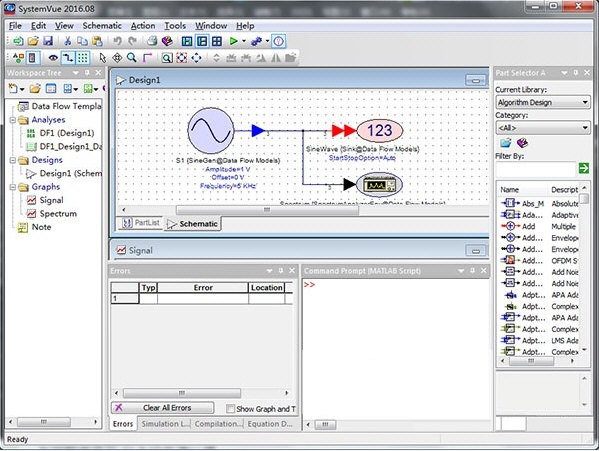Enable the Show Graph and Table checkbox
Screen dimensions: 599x451
230,409
